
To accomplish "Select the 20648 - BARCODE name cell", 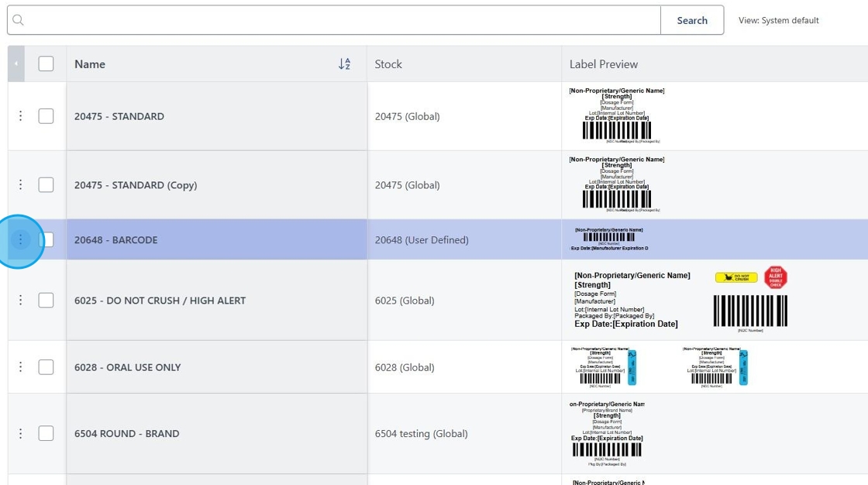I will pos(216,239).
